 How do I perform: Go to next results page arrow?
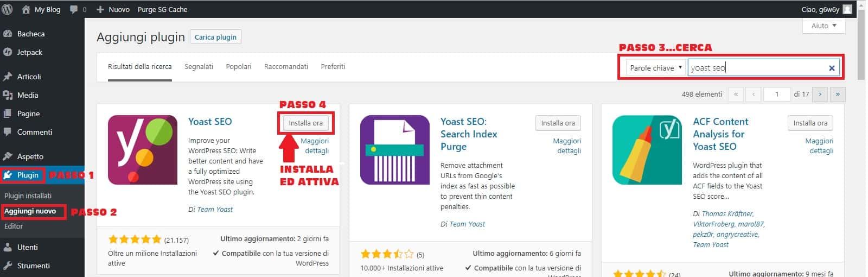[820, 94]
